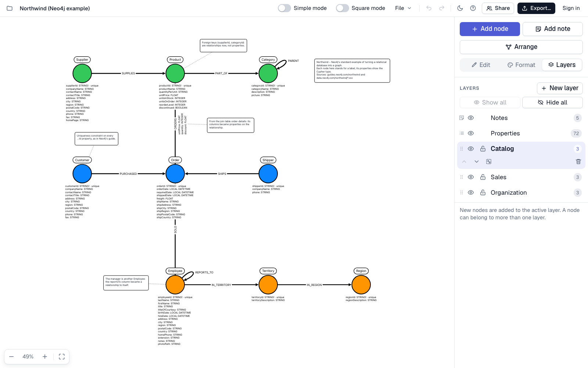Hide the Organization layer via eye icon
The width and height of the screenshot is (588, 368).
[471, 192]
